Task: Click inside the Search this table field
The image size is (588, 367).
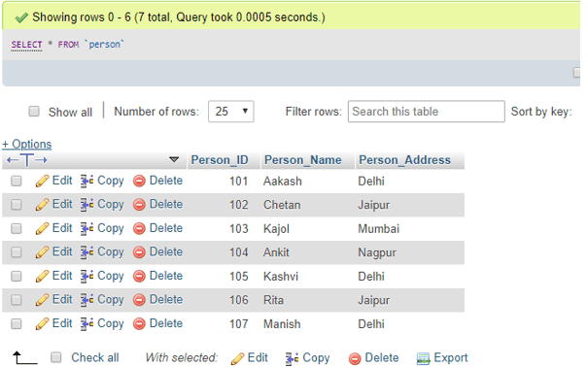Action: [x=427, y=112]
